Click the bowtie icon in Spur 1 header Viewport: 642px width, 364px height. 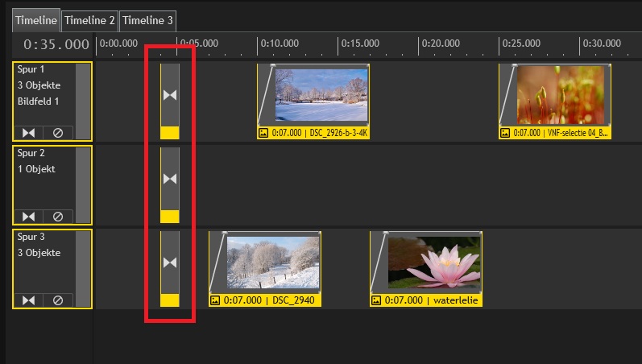[x=29, y=133]
